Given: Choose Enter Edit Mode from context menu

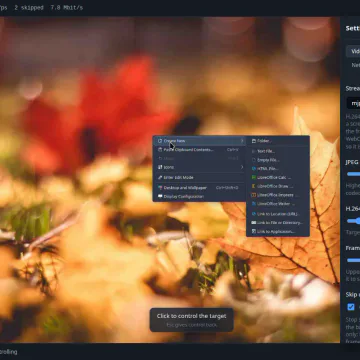Looking at the screenshot, I should (199, 177).
